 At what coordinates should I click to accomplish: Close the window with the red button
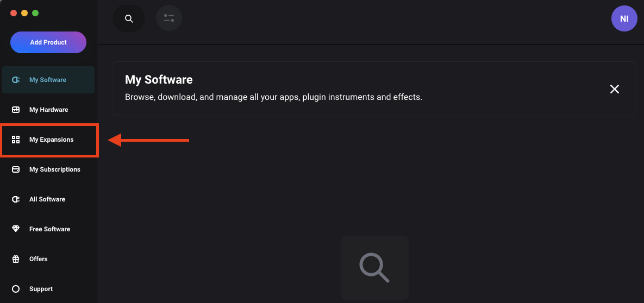click(x=14, y=13)
